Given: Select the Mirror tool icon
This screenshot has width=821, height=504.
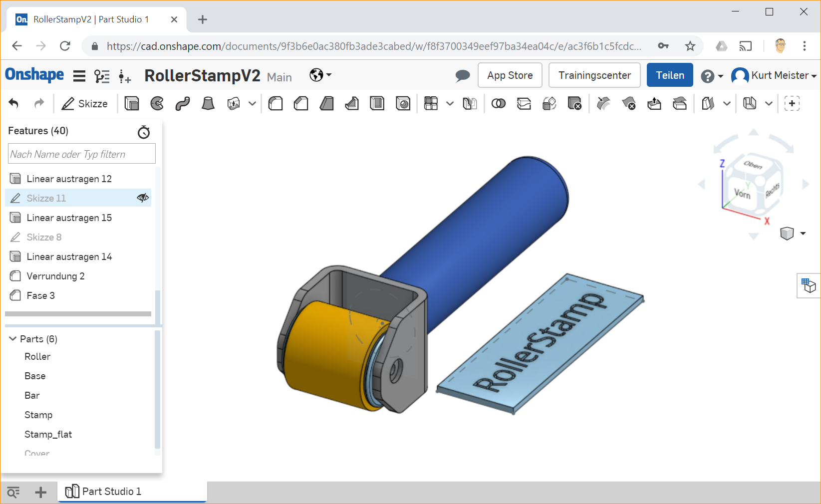Looking at the screenshot, I should (x=470, y=103).
